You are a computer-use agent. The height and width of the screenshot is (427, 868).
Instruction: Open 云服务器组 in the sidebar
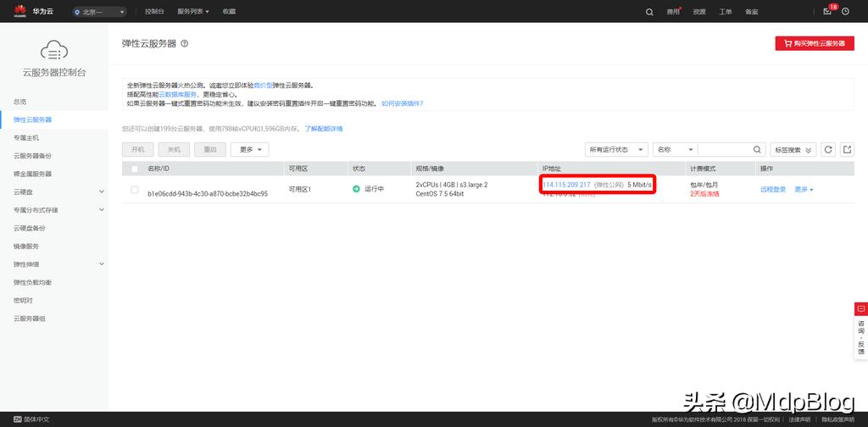(30, 319)
